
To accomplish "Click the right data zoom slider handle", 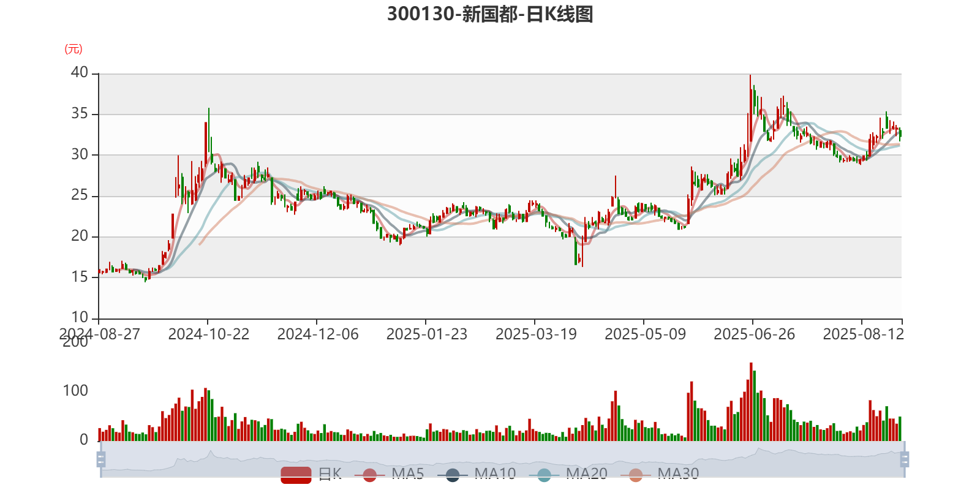I will 905,459.
